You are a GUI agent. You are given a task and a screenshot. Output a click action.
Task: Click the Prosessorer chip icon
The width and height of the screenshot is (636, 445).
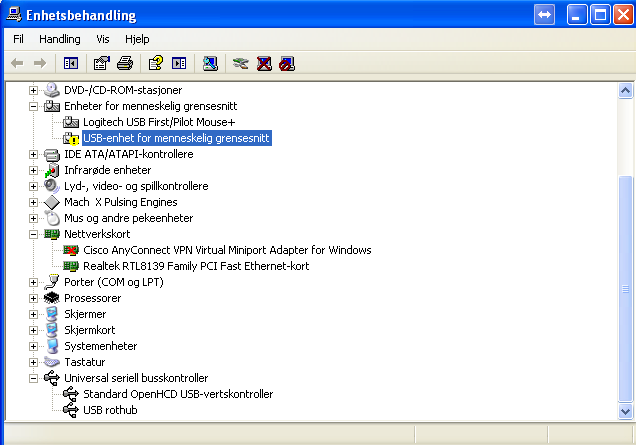pyautogui.click(x=52, y=298)
